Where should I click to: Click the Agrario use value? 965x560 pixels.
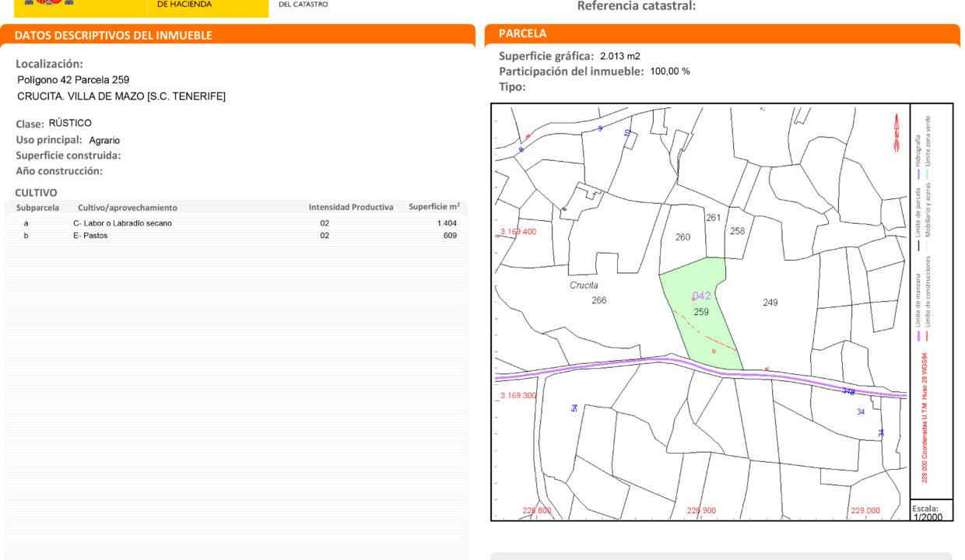click(104, 141)
